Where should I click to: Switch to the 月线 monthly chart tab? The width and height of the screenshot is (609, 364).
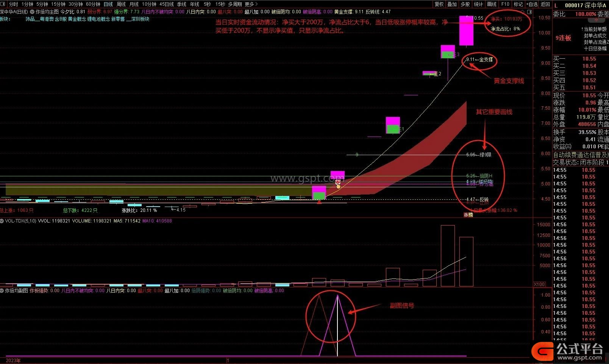pos(134,4)
